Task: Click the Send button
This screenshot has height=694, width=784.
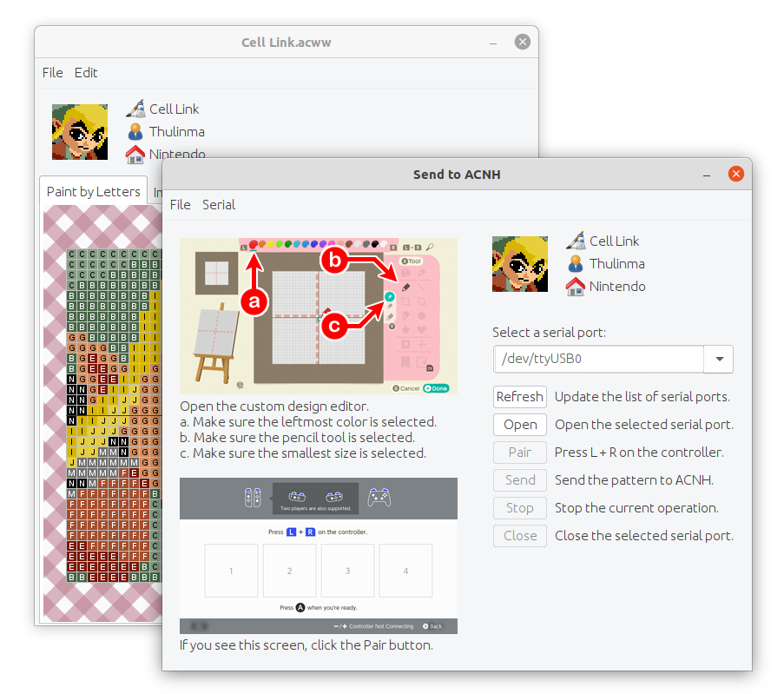Action: coord(519,480)
